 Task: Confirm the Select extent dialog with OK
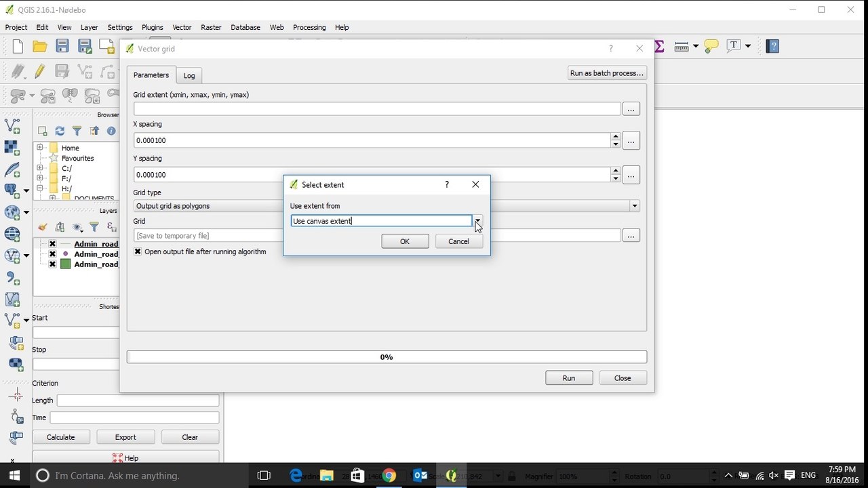click(405, 241)
